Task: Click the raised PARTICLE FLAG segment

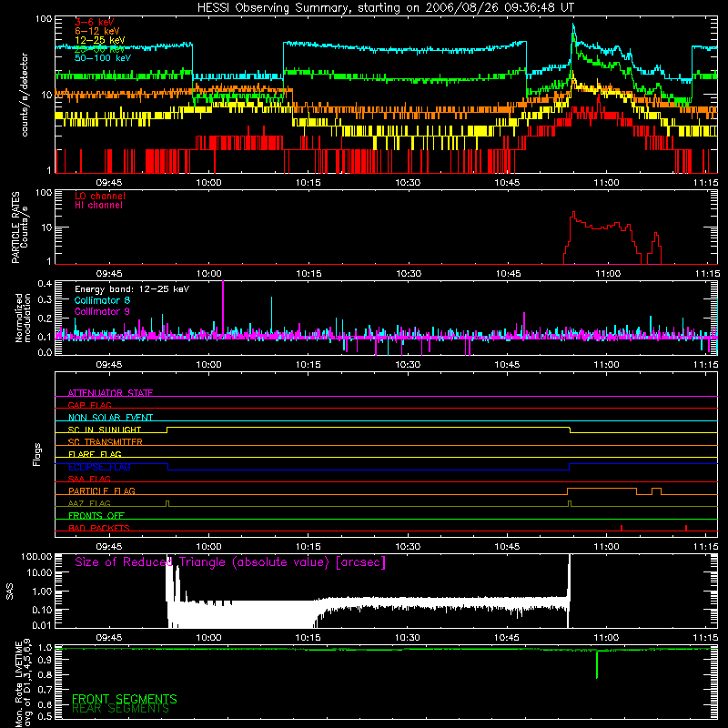Action: tap(602, 489)
